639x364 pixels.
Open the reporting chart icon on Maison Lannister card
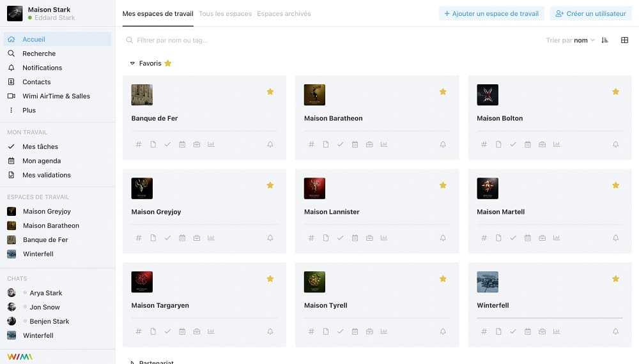(x=384, y=238)
